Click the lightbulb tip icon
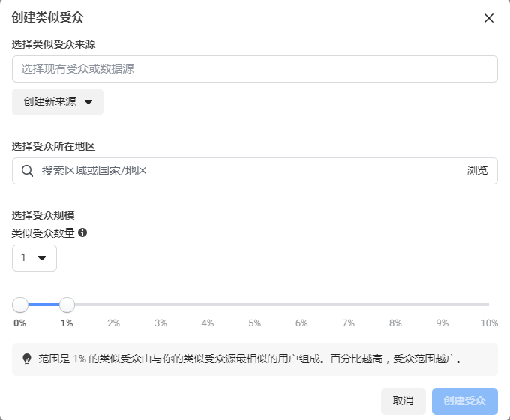This screenshot has width=510, height=420. [x=27, y=359]
